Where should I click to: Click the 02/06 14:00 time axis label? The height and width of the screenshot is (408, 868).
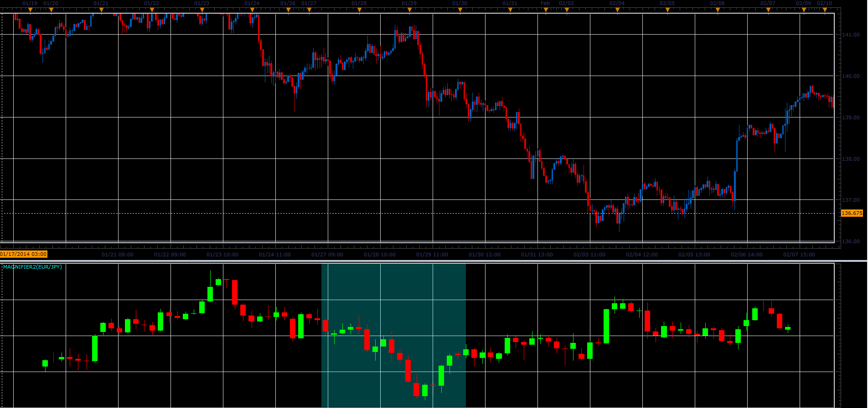click(x=747, y=255)
